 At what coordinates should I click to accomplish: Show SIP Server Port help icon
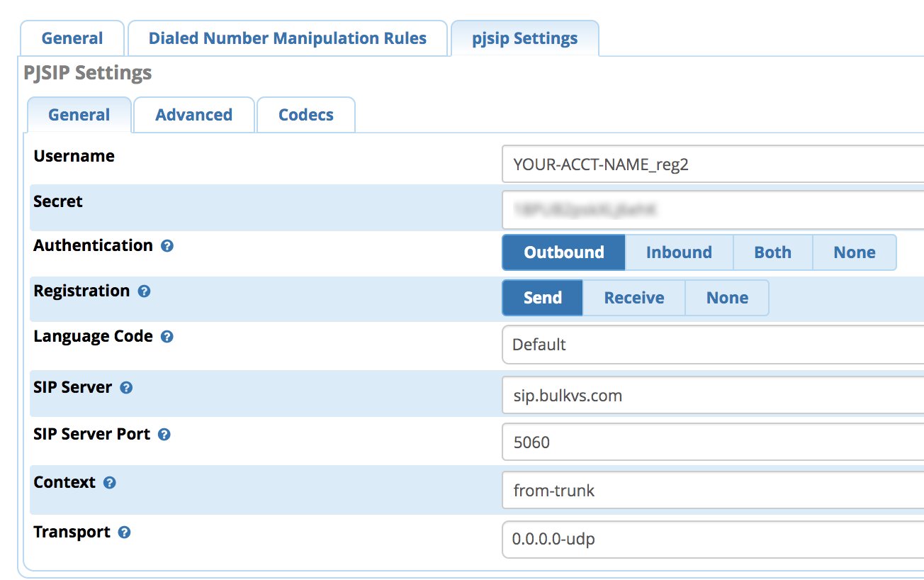pyautogui.click(x=164, y=435)
